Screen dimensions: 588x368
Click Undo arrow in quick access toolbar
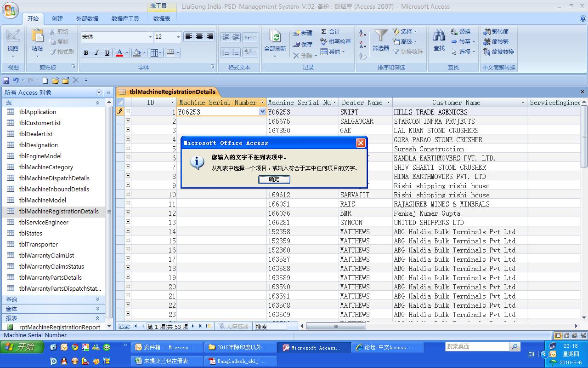coord(16,80)
